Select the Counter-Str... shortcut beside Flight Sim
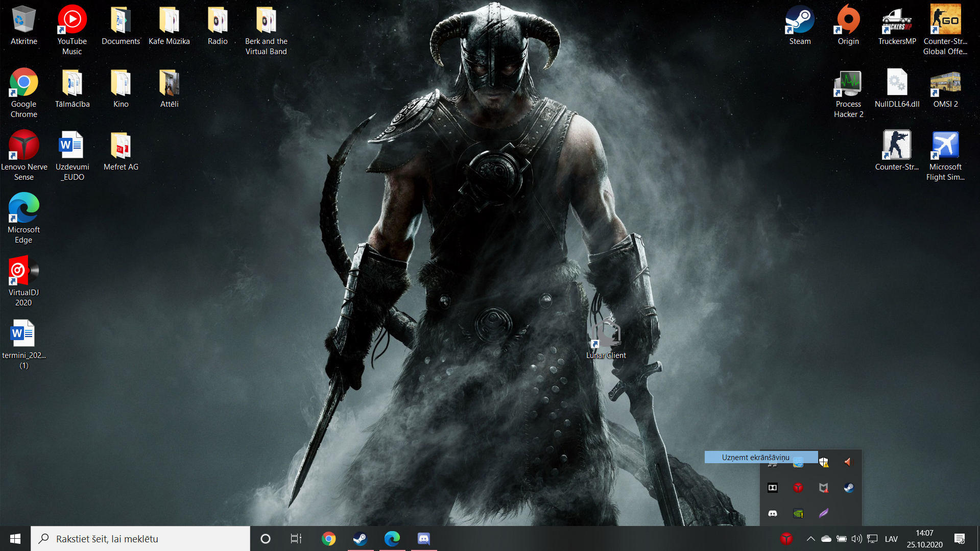 click(x=897, y=151)
